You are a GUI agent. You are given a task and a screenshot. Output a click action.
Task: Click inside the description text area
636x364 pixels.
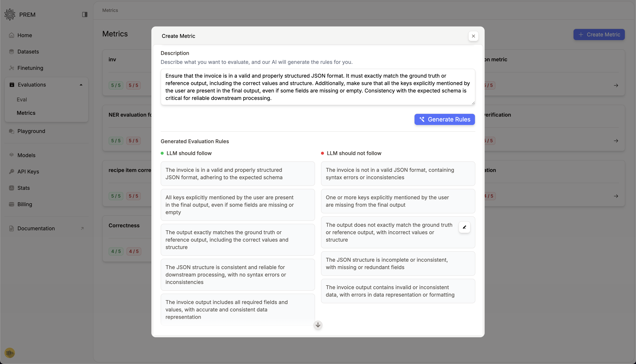tap(317, 87)
